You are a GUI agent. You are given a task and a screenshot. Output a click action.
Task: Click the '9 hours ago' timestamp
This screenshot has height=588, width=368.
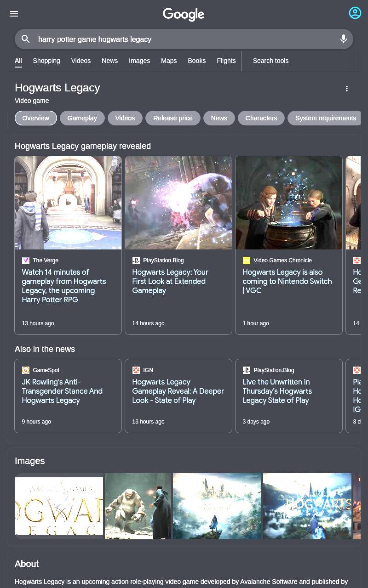pos(36,422)
